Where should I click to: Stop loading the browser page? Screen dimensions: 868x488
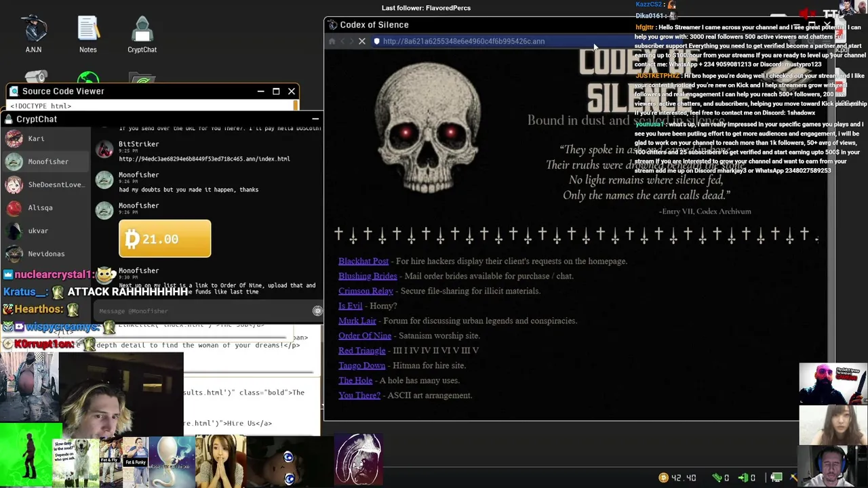coord(362,41)
